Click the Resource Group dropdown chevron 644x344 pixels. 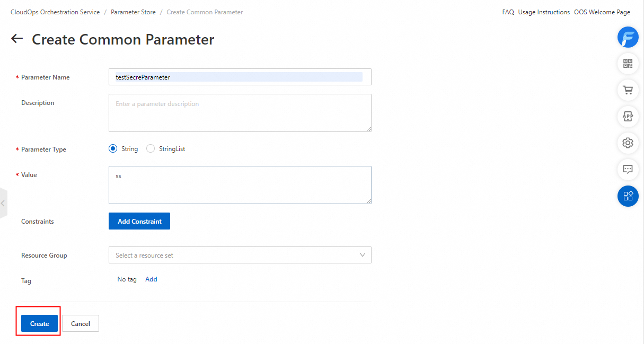pyautogui.click(x=363, y=255)
